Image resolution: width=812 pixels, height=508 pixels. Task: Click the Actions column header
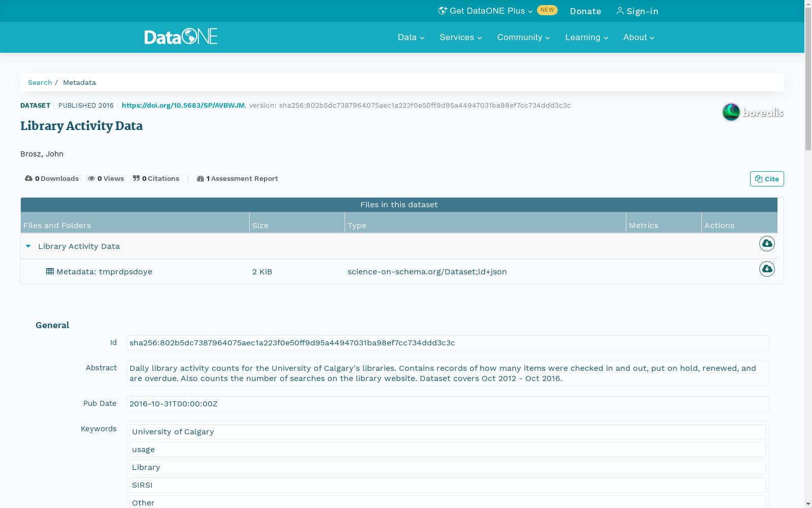click(x=739, y=223)
